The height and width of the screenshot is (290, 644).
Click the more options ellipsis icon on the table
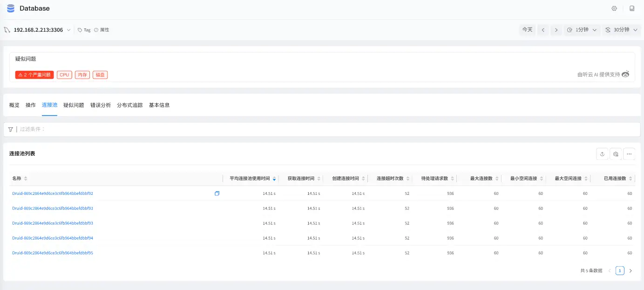630,153
